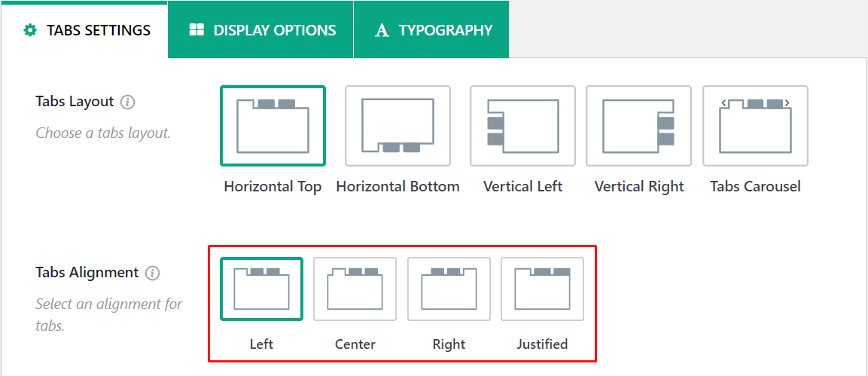868x376 pixels.
Task: Click the Tabs Alignment info icon
Action: pos(153,273)
